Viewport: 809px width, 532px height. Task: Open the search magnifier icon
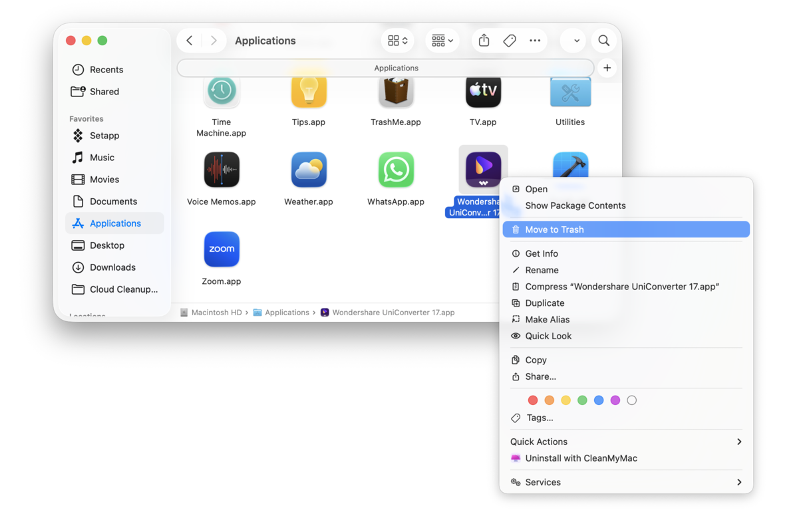tap(603, 41)
